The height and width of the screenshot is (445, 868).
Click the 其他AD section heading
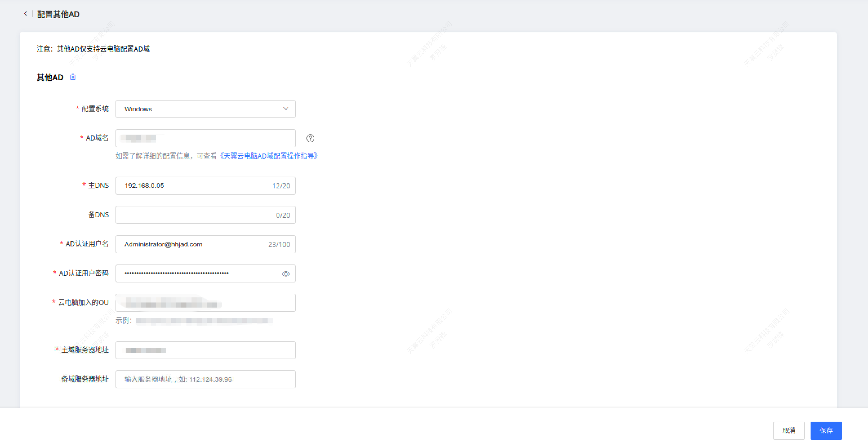(50, 77)
